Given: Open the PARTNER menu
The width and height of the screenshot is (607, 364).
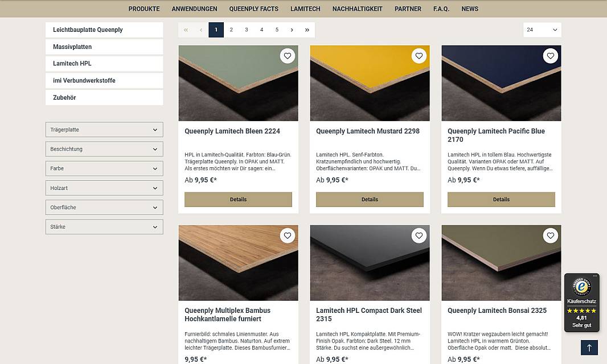Looking at the screenshot, I should (x=408, y=9).
